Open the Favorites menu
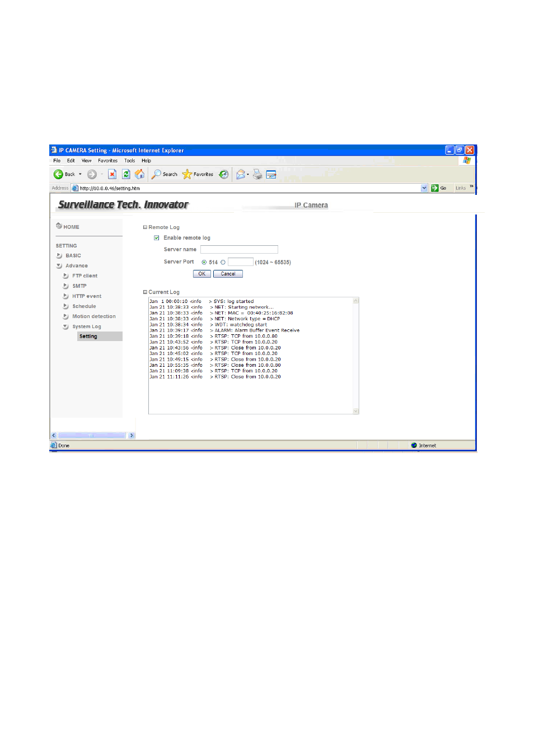Screen dimensions: 534x756 point(108,161)
